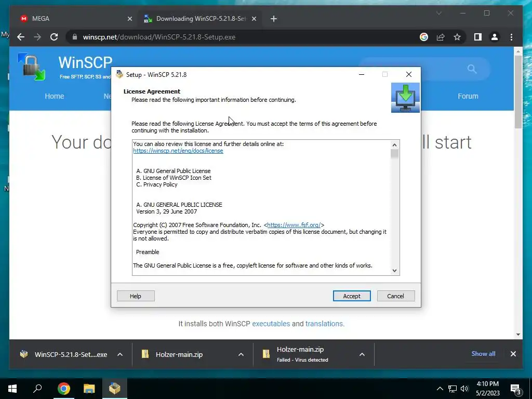Select the Downloading WinSCP browser tab
This screenshot has height=399, width=532.
pyautogui.click(x=199, y=19)
